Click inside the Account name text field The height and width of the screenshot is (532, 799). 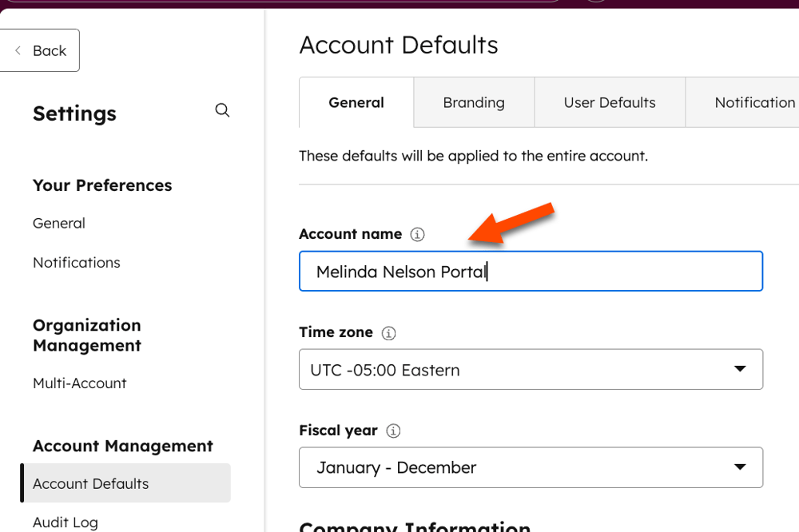click(531, 272)
